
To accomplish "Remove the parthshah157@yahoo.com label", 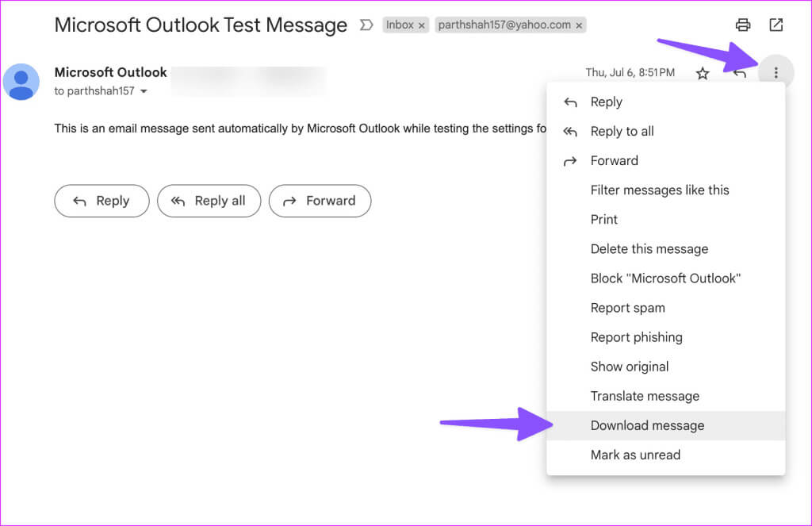I will click(x=579, y=25).
